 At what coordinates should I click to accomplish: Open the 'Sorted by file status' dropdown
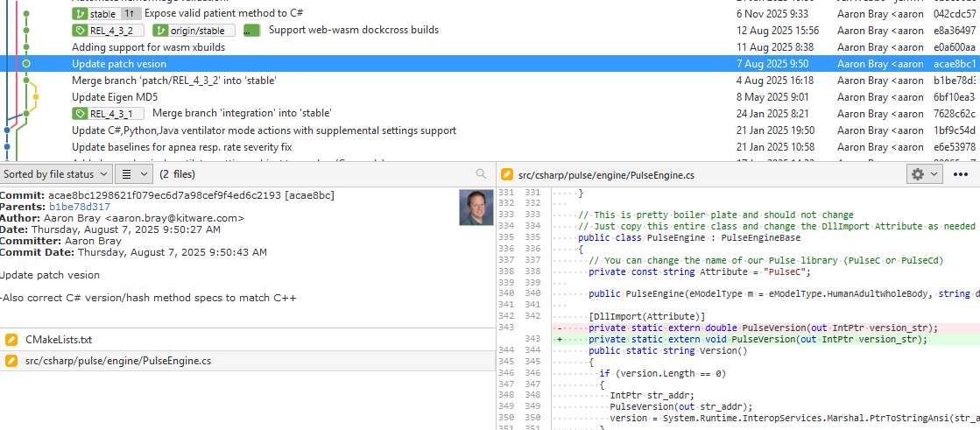(x=55, y=174)
